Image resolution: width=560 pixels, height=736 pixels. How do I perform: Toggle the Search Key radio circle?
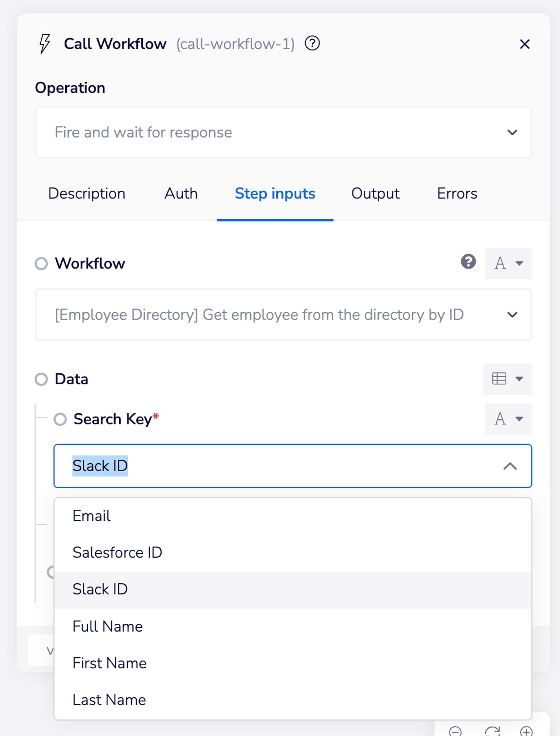coord(60,419)
